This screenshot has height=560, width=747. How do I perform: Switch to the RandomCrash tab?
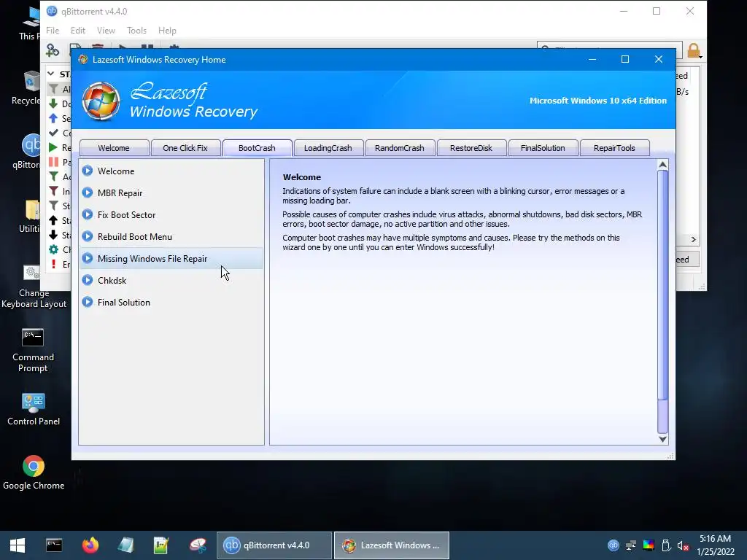coord(400,148)
